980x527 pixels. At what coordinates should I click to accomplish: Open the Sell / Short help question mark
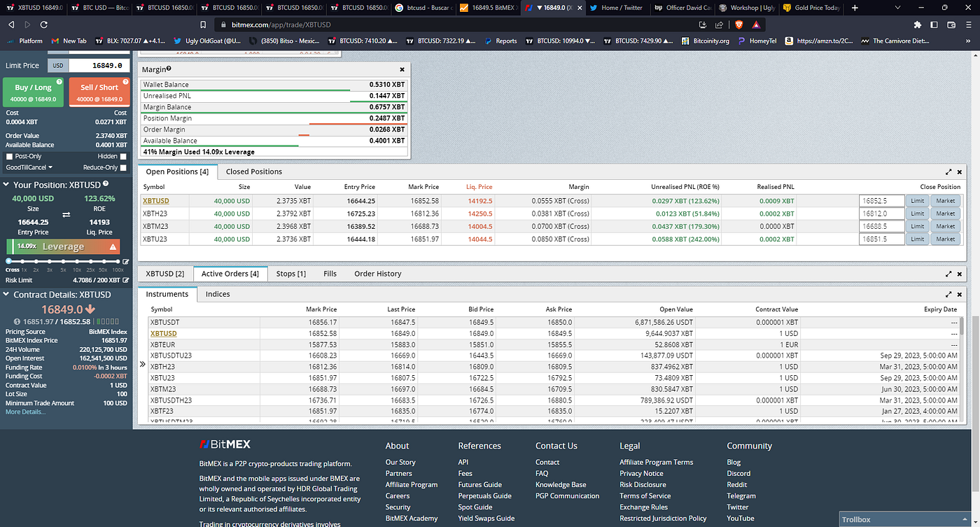(125, 82)
